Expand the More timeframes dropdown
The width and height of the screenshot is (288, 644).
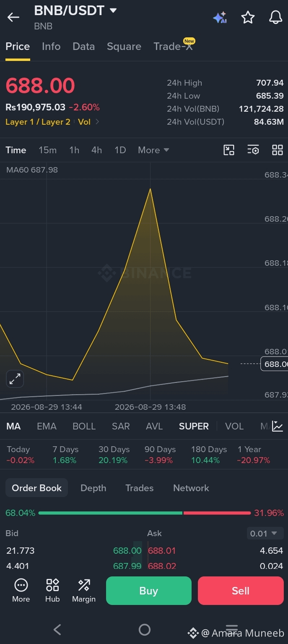153,150
